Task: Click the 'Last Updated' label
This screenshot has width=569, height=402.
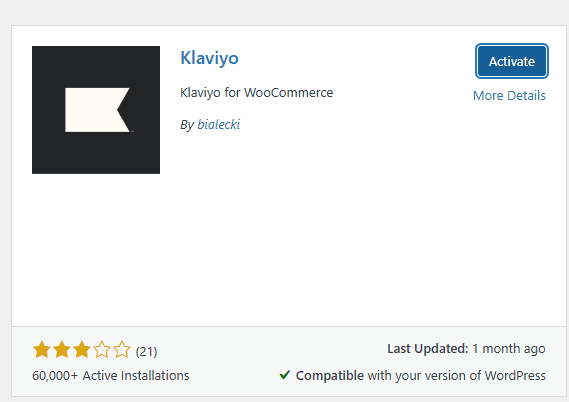Action: (x=428, y=349)
